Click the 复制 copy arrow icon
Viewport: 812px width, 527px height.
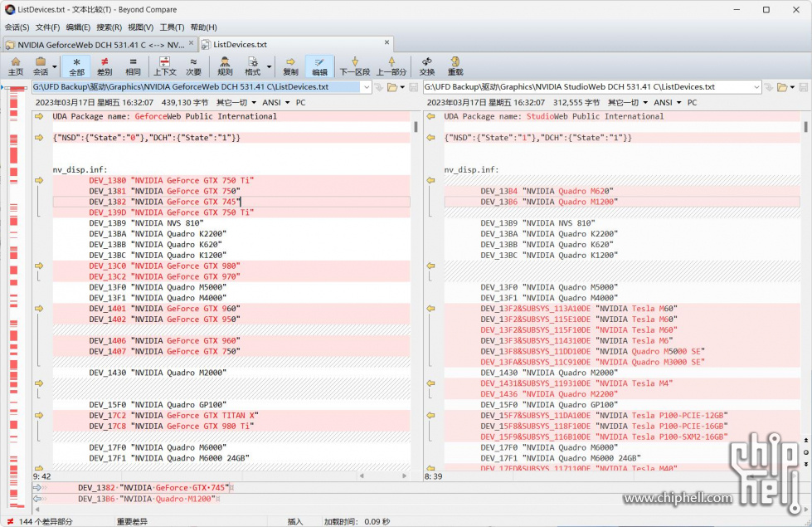[x=290, y=66]
